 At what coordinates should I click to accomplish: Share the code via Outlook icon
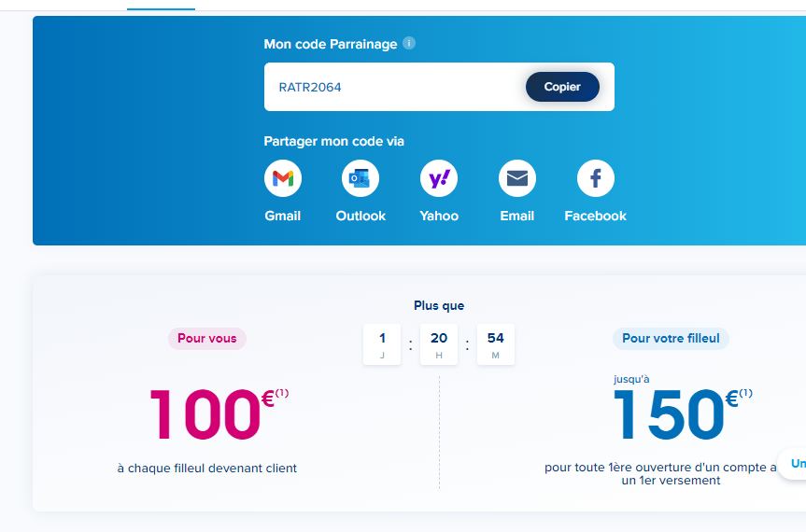click(x=361, y=178)
